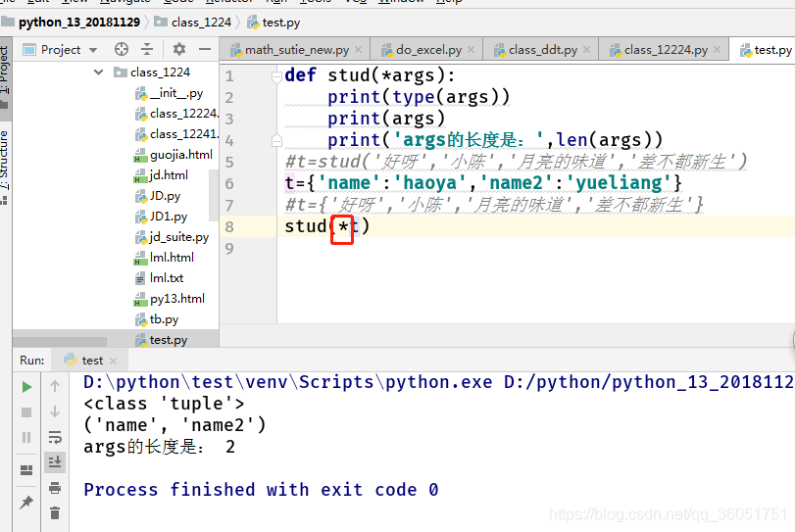Click the Pause output icon
This screenshot has height=532, width=795.
(x=26, y=437)
